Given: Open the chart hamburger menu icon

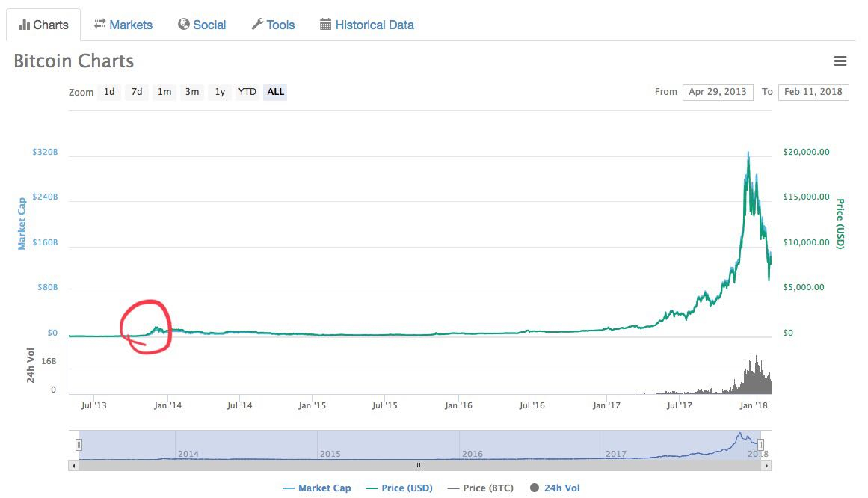Looking at the screenshot, I should click(840, 61).
